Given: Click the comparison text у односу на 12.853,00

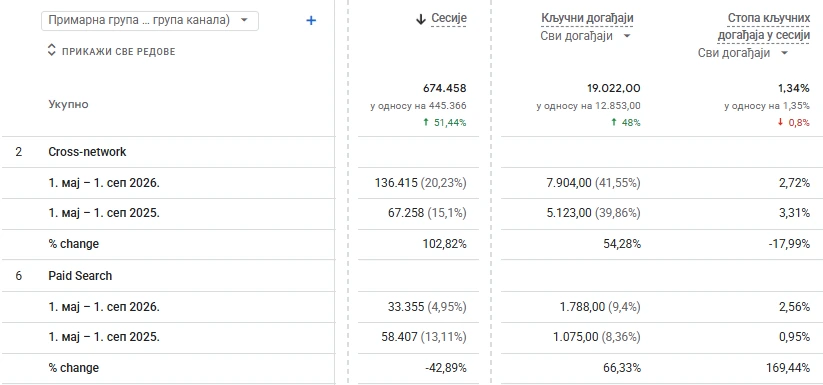Looking at the screenshot, I should point(588,106).
